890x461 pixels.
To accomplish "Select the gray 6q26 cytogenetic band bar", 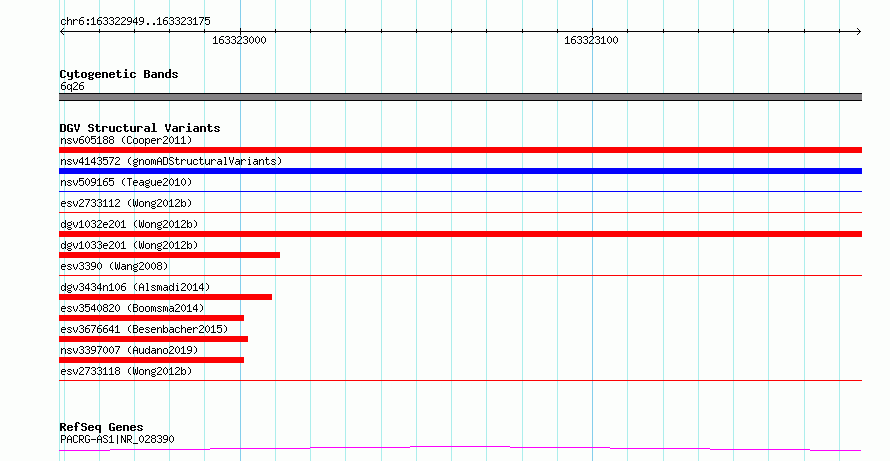I will point(460,97).
